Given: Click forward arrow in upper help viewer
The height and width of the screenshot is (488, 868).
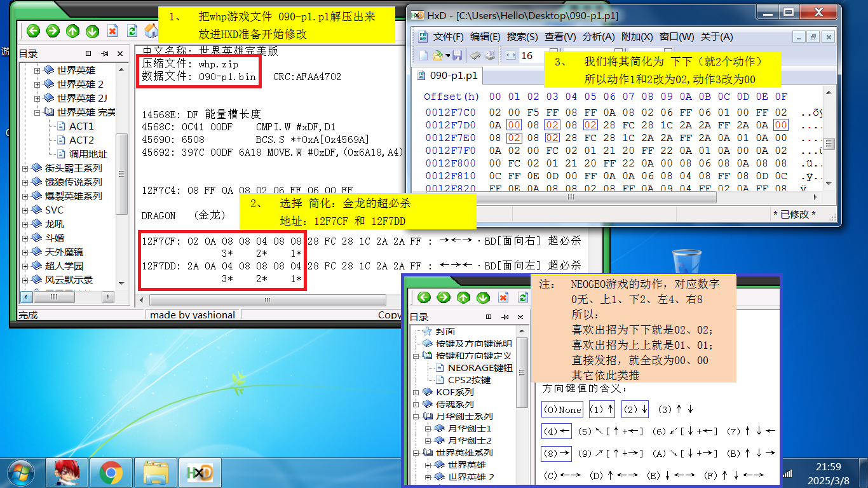Looking at the screenshot, I should point(53,30).
